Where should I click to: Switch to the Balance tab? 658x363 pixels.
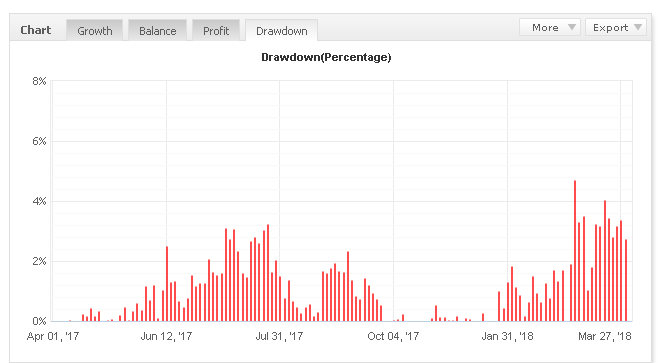tap(157, 31)
